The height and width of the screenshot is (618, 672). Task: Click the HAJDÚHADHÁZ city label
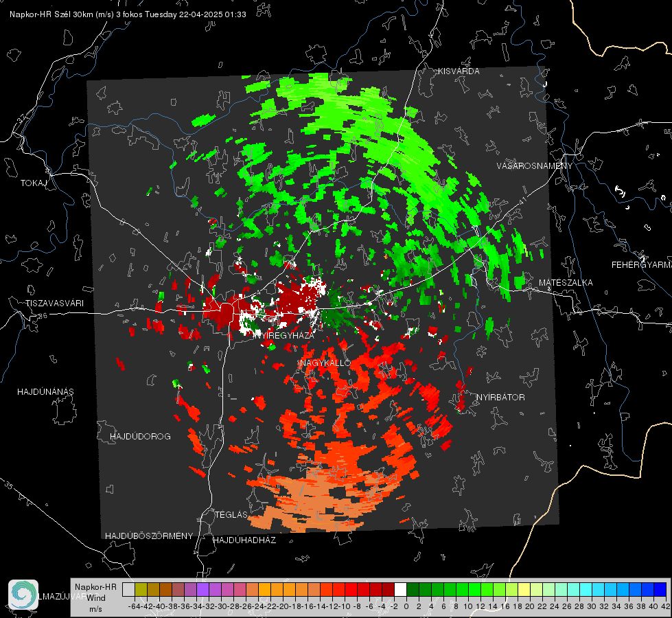244,540
